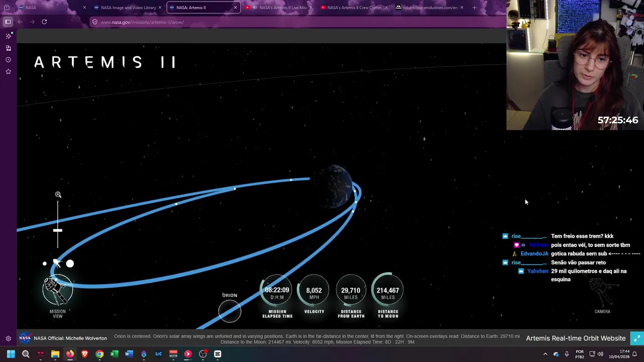The image size is (644, 362).
Task: Select the Orion spacecraft view icon
Action: tap(56, 263)
